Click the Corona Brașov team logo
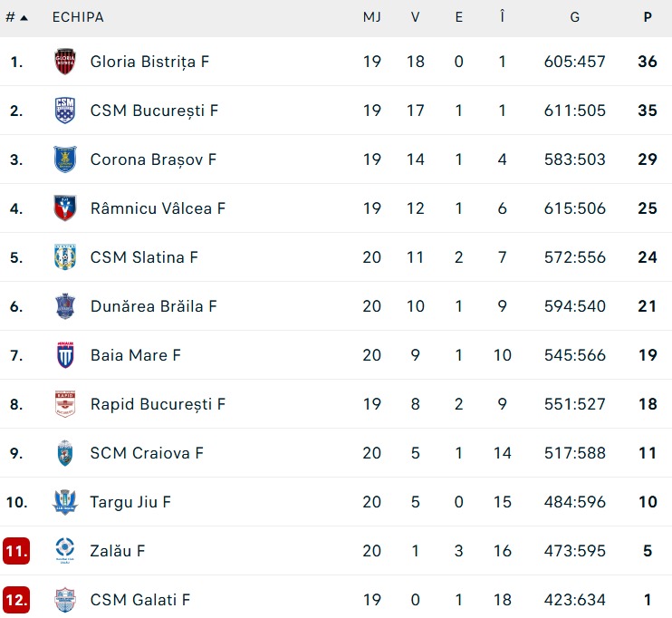 coord(65,159)
